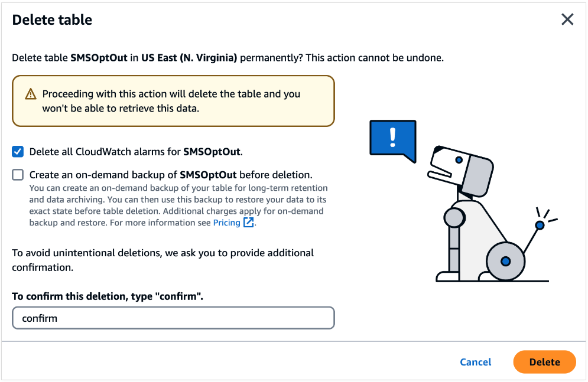588x382 pixels.
Task: Click the robot dog's antenna tail tip
Action: click(540, 225)
